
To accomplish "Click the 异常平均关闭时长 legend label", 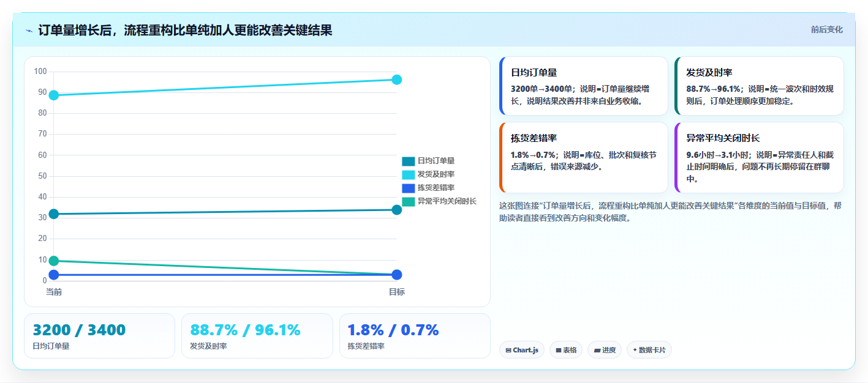I will point(447,201).
